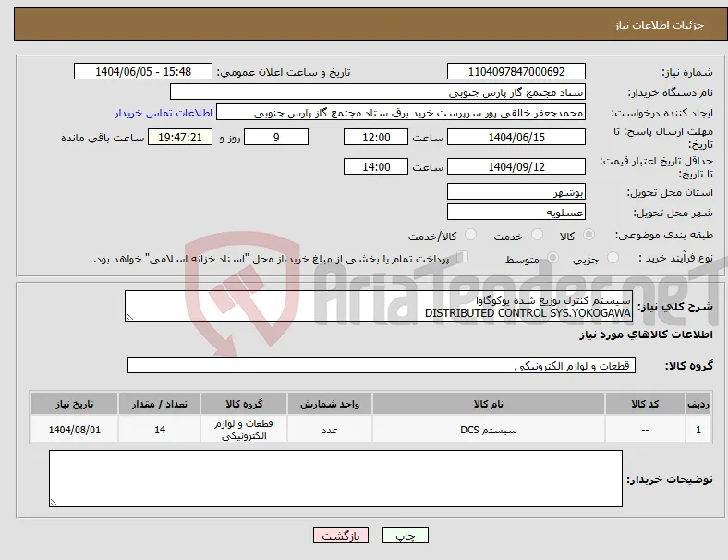Click the need number field 1104097847000692
728x560 pixels.
(516, 71)
